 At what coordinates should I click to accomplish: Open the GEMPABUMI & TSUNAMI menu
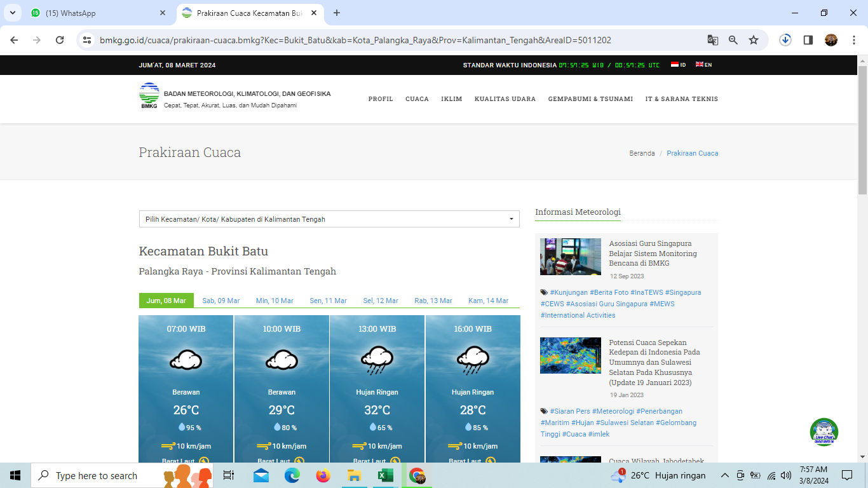(x=591, y=99)
